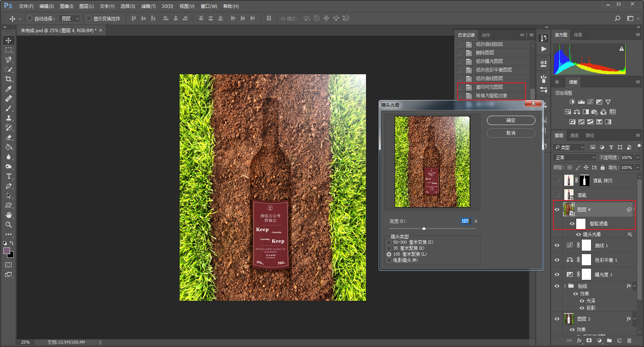This screenshot has height=347, width=644.
Task: Open the auto-select 图层 dropdown
Action: point(70,18)
